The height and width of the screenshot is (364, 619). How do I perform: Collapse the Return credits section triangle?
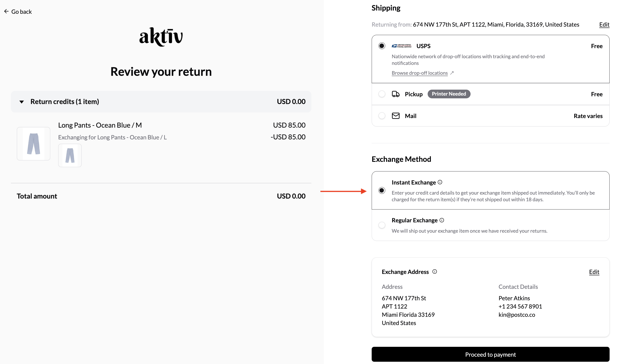tap(22, 102)
